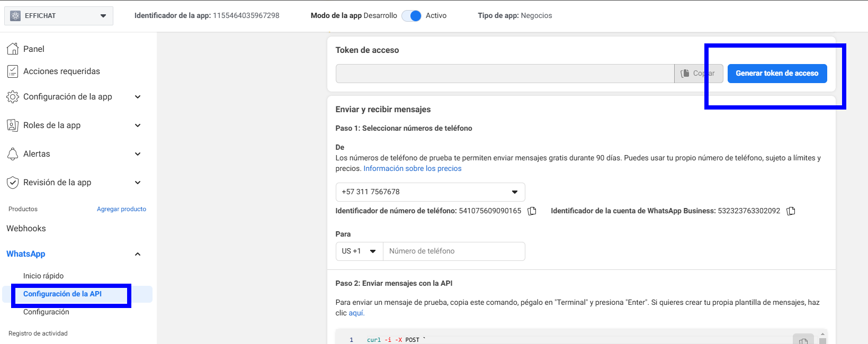Open Webhooks in the sidebar
The height and width of the screenshot is (344, 868).
click(26, 229)
